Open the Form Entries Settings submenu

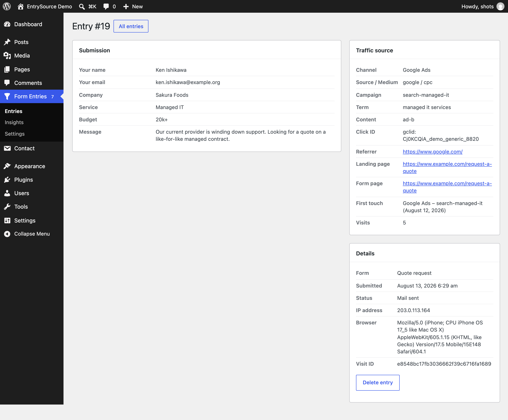14,134
